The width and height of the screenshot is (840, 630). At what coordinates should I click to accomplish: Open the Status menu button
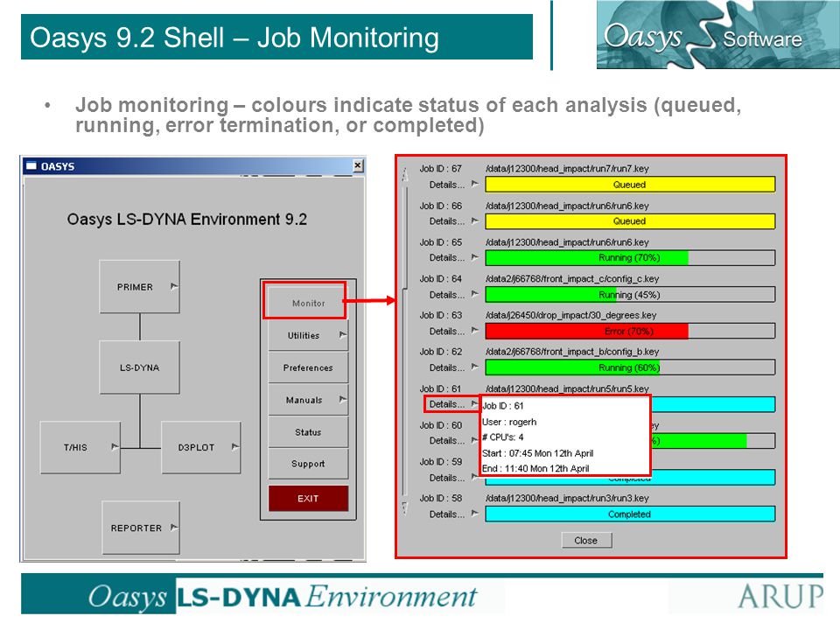308,431
